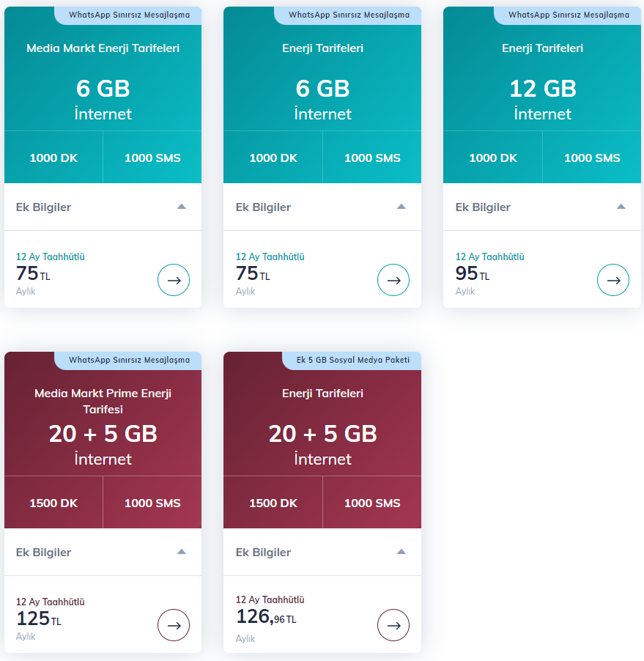Viewport: 644px width, 661px height.
Task: Open Media Markt Prime Enerji Tarifesi title
Action: [103, 401]
